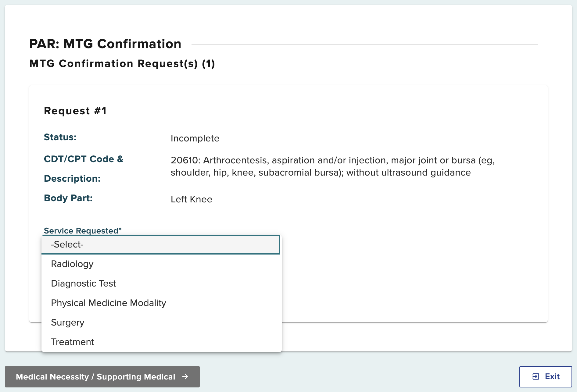Choose Physical Medicine Modality option

click(x=108, y=303)
